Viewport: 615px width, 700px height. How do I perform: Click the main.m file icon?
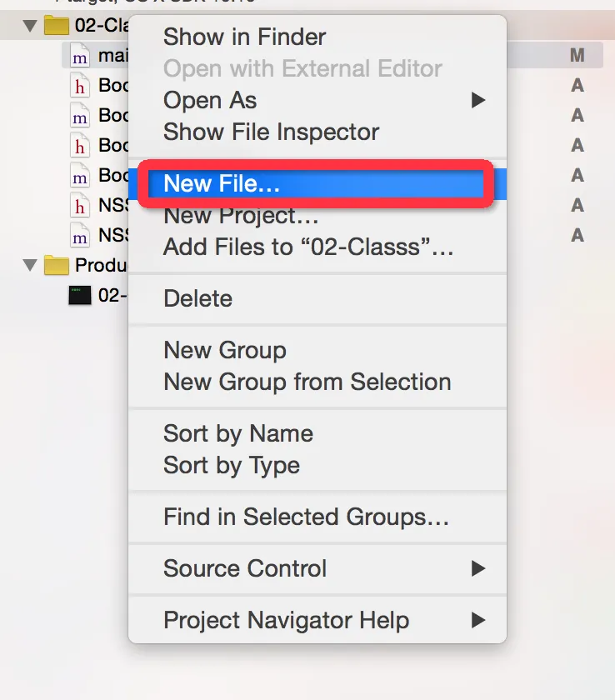coord(80,57)
